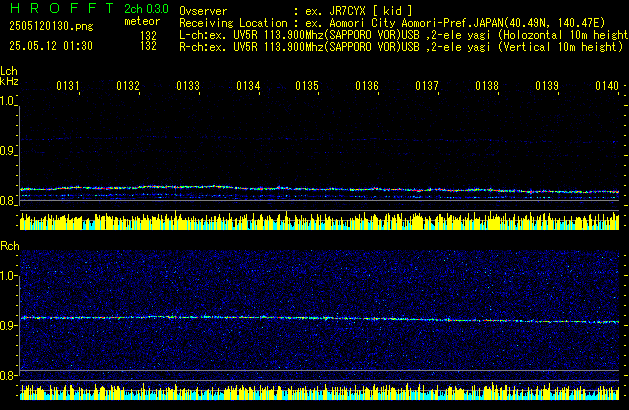This screenshot has height=410, width=629.
Task: Click the Rch signal trace near 0.9 kHz
Action: [319, 319]
